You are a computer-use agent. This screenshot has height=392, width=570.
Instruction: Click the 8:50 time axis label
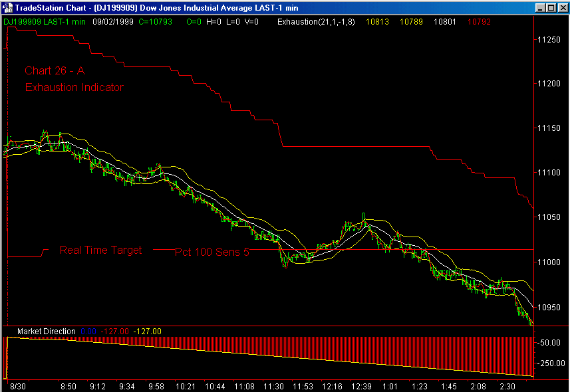(69, 387)
